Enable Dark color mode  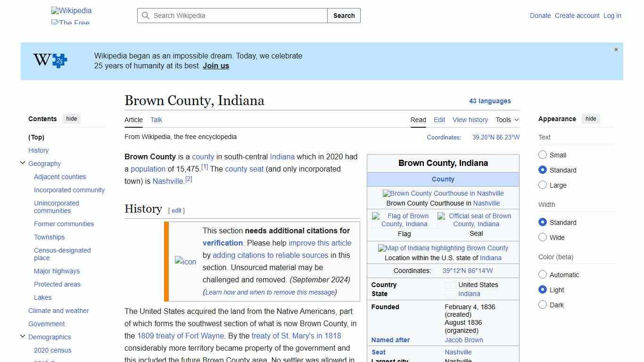point(543,305)
